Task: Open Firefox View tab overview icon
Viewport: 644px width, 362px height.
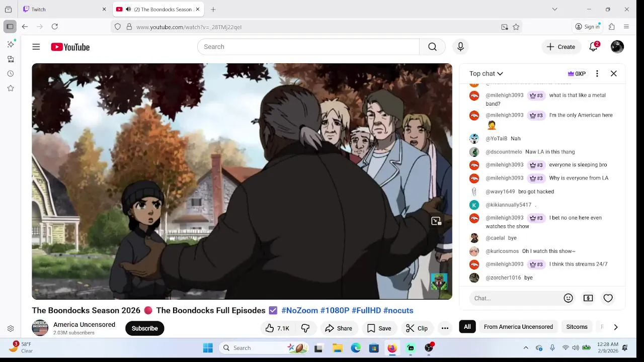Action: point(8,9)
